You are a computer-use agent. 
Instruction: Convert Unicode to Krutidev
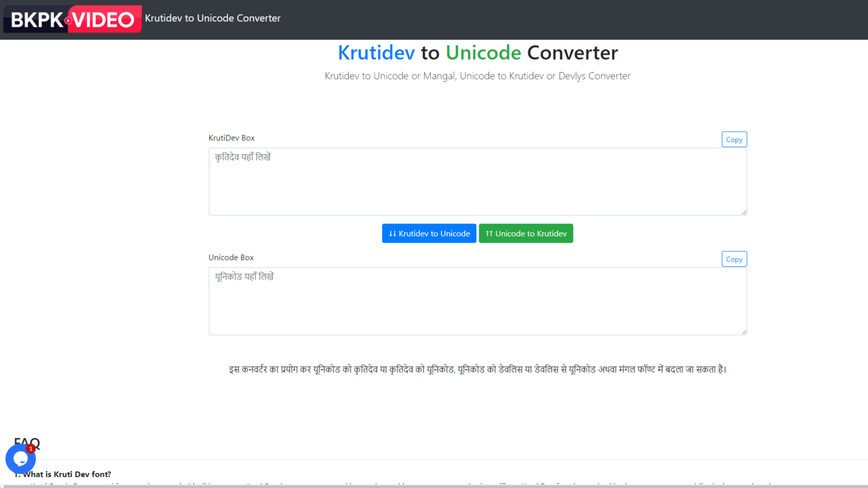[526, 233]
